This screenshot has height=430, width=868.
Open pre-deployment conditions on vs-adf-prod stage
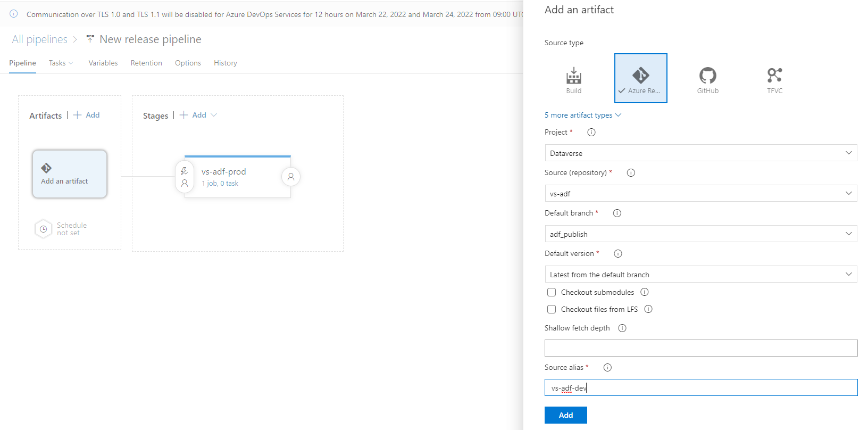click(x=185, y=177)
